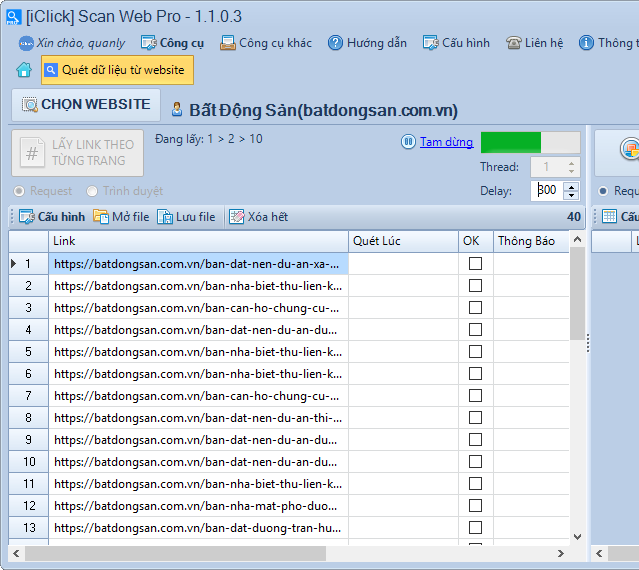This screenshot has height=570, width=639.
Task: Select row 8 link ban-dat-nen-du-an-thi
Action: pyautogui.click(x=198, y=418)
